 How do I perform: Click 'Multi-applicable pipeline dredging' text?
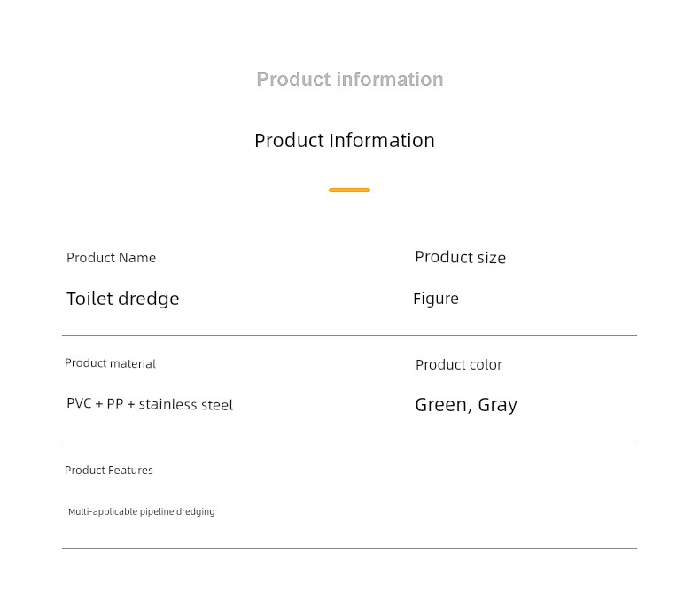point(142,511)
